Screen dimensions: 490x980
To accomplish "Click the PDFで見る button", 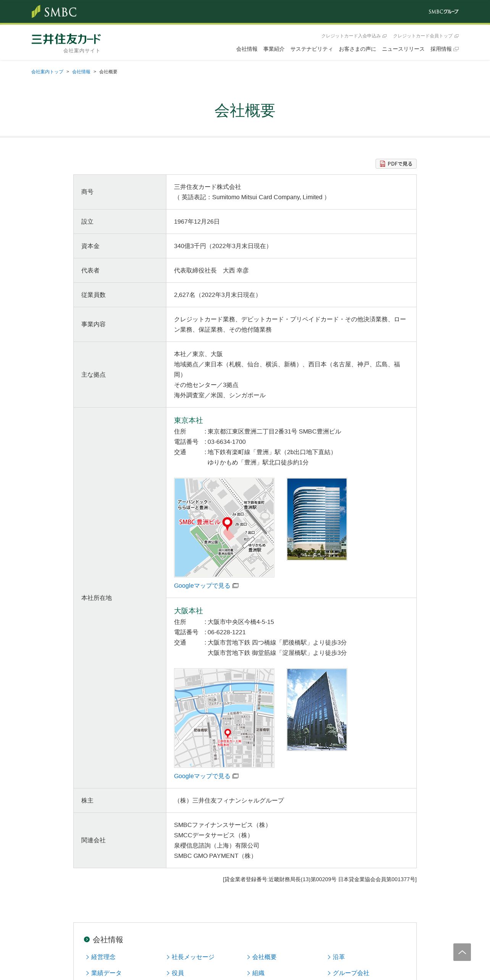I will [x=396, y=164].
